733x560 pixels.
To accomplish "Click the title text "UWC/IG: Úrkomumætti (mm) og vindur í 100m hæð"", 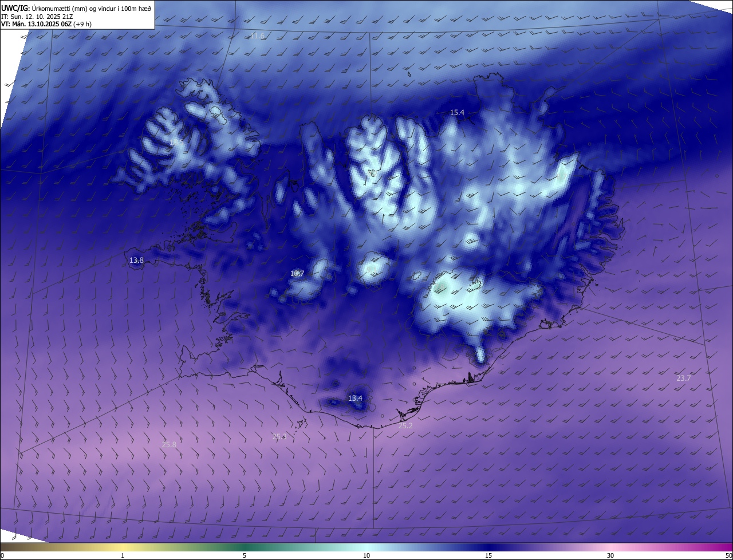I will (76, 8).
